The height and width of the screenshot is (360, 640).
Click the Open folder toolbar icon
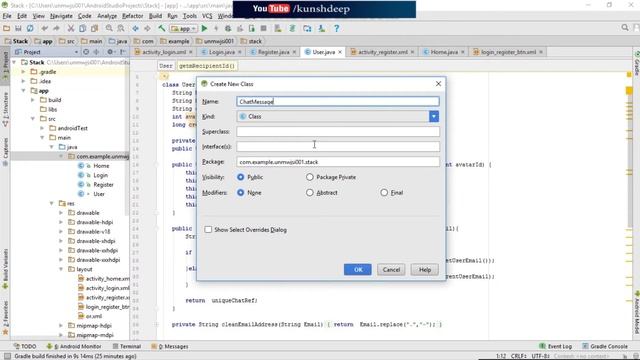(7, 29)
